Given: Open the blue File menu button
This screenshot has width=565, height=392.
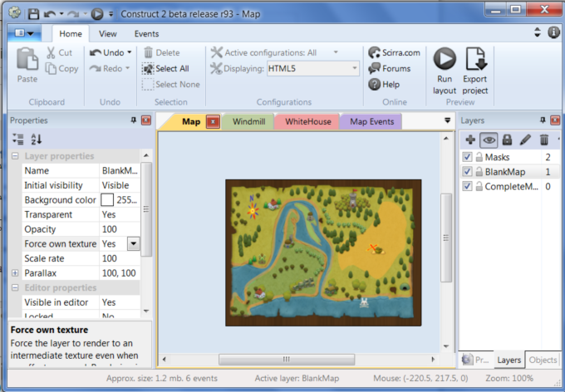Looking at the screenshot, I should tap(24, 33).
